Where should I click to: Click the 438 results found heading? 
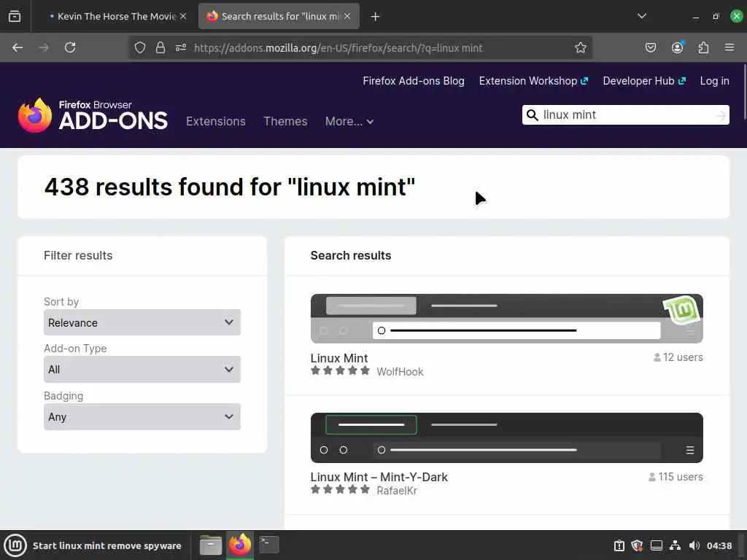(x=230, y=187)
